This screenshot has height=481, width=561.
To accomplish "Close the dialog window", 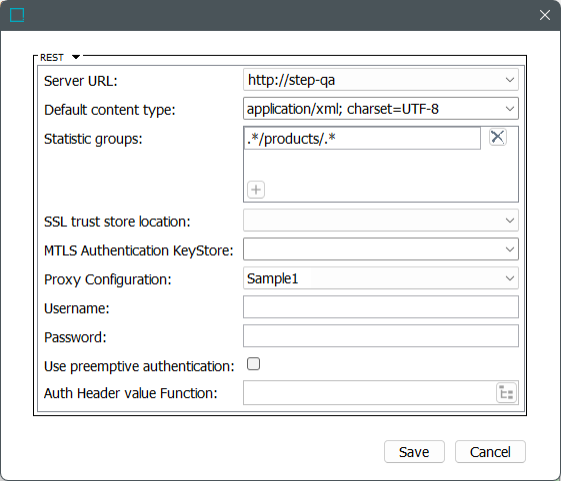I will coord(545,15).
